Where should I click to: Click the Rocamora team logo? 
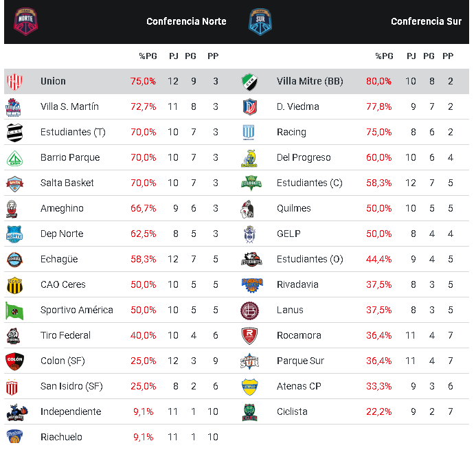pyautogui.click(x=249, y=336)
